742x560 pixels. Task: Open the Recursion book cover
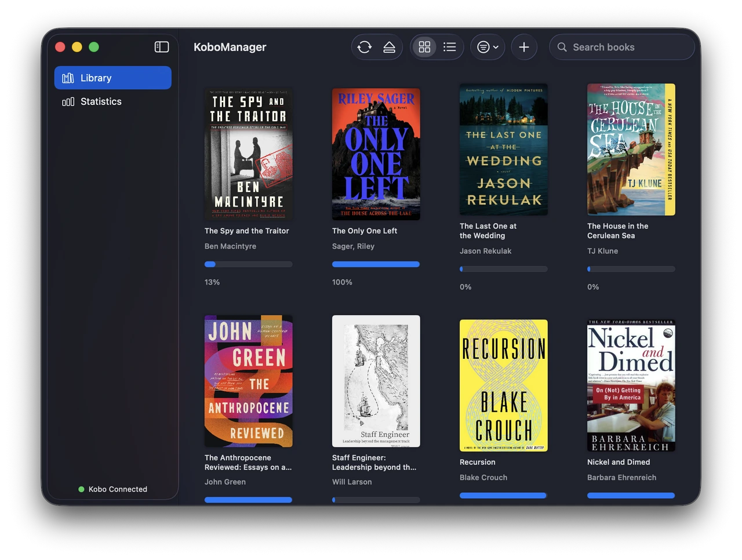click(x=504, y=386)
